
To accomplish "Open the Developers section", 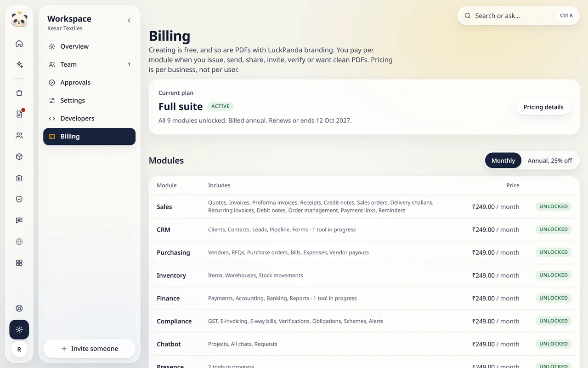I will (89, 118).
